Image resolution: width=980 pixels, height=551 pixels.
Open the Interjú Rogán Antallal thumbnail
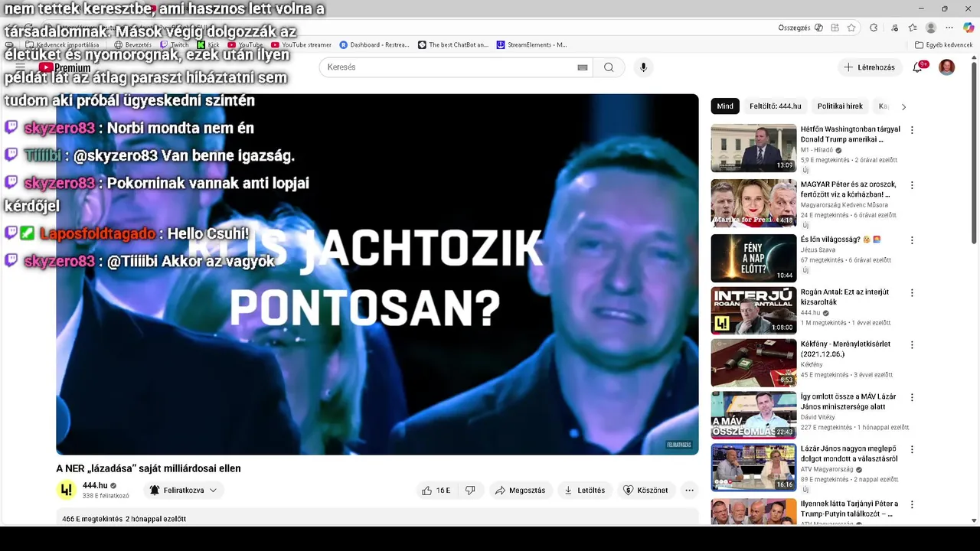[753, 311]
